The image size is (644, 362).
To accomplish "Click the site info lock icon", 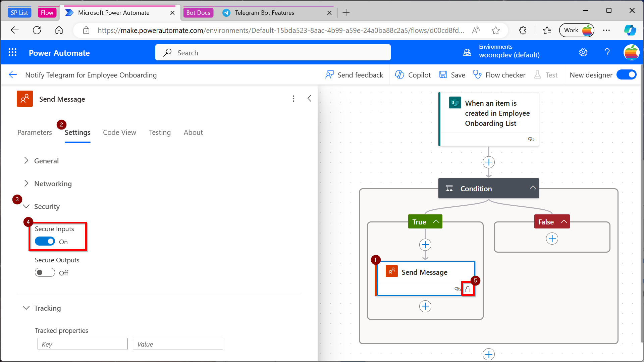I will click(x=86, y=30).
